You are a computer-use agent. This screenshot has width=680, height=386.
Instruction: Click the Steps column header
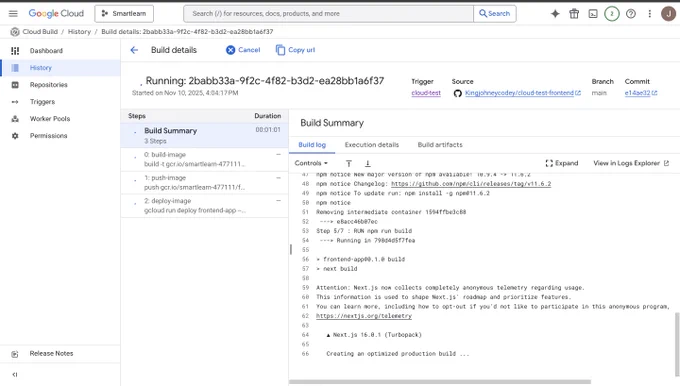point(137,116)
